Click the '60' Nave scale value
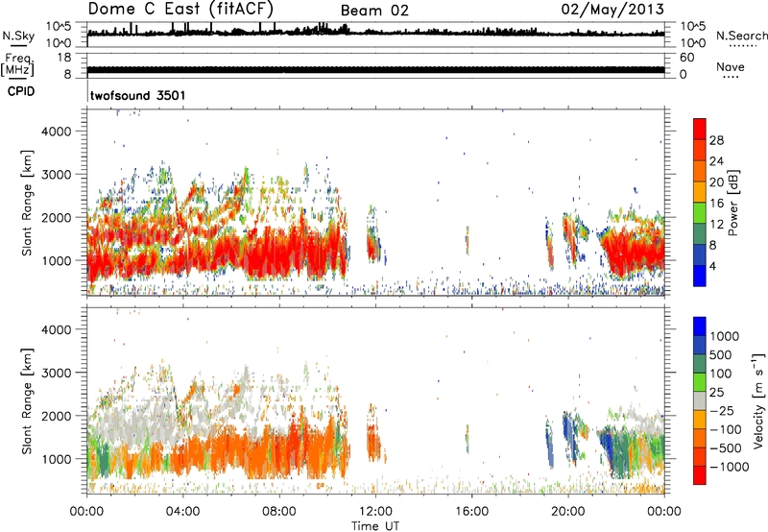Screen dimensions: 768x532 [x=686, y=58]
